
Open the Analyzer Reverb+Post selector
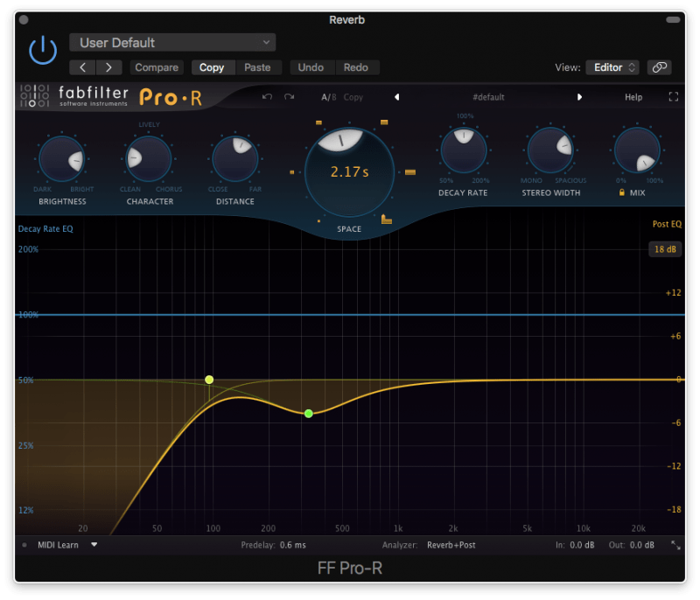[x=451, y=545]
